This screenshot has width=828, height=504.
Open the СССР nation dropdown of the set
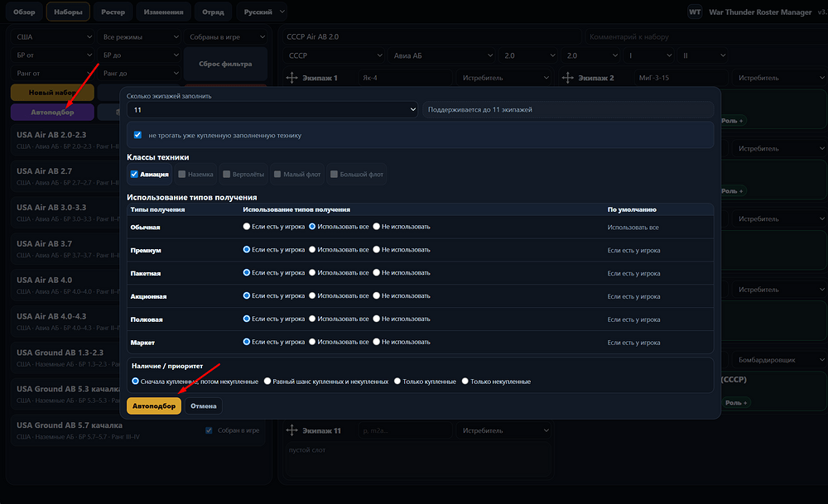pos(335,55)
